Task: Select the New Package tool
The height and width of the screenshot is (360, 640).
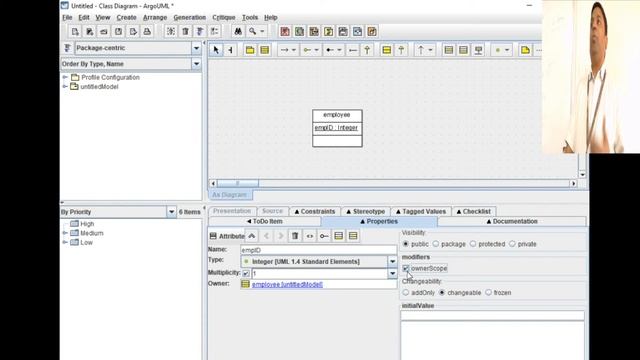Action: point(250,50)
